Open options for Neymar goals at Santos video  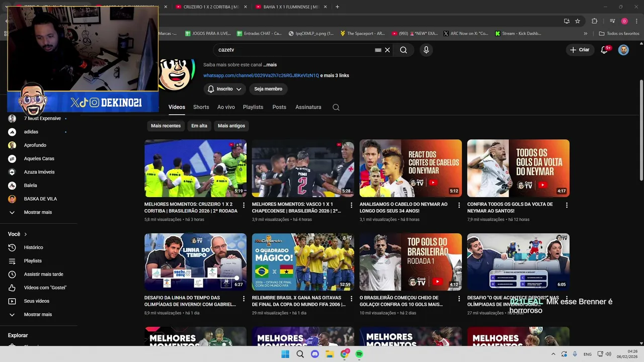[567, 205]
